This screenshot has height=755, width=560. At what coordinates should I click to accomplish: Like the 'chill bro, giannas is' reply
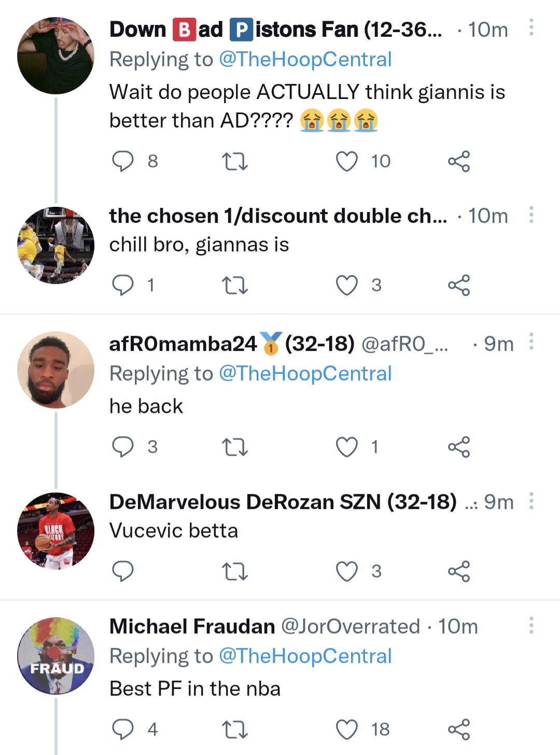click(347, 285)
